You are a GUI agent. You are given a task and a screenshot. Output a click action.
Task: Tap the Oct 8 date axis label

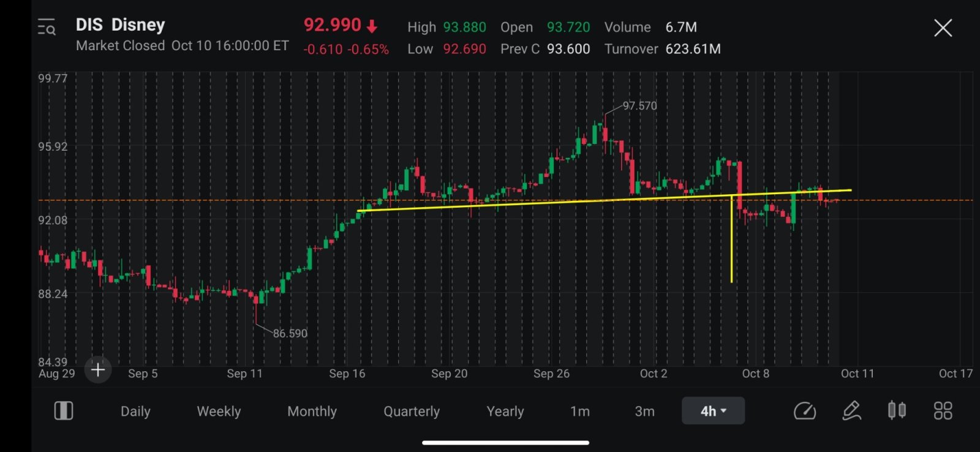point(755,374)
